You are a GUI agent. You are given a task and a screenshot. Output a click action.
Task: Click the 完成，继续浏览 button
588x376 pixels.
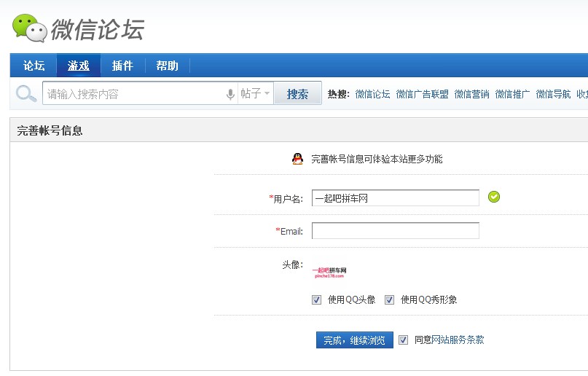tap(354, 340)
